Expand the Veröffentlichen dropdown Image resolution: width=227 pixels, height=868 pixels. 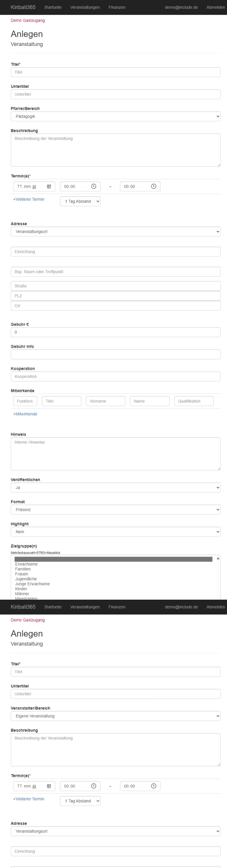point(116,487)
